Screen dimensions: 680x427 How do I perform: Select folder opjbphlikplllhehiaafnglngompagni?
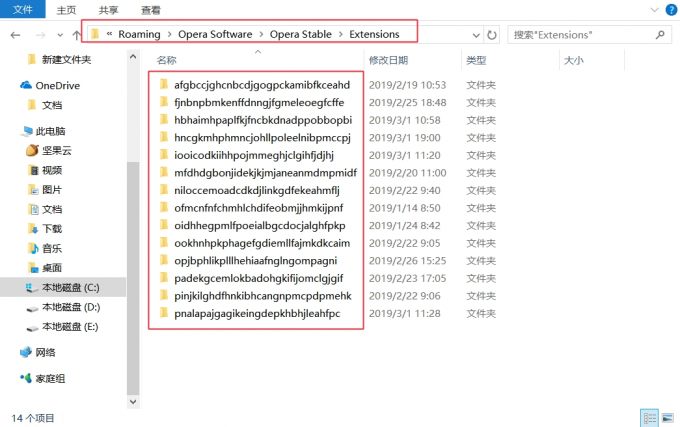pyautogui.click(x=256, y=261)
